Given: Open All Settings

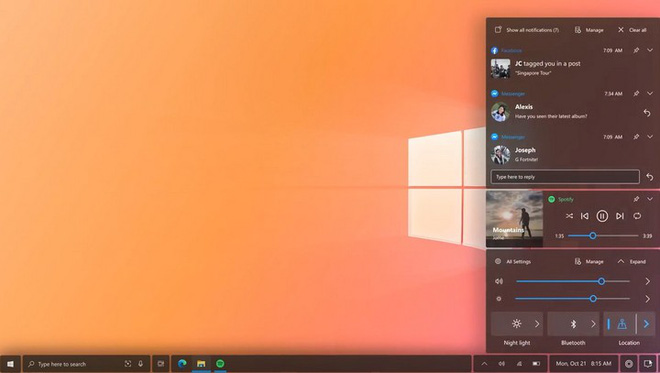Looking at the screenshot, I should tap(513, 261).
